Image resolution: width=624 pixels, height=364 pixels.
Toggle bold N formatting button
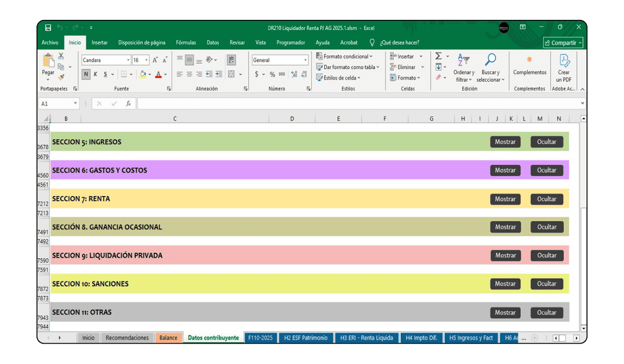[x=86, y=74]
